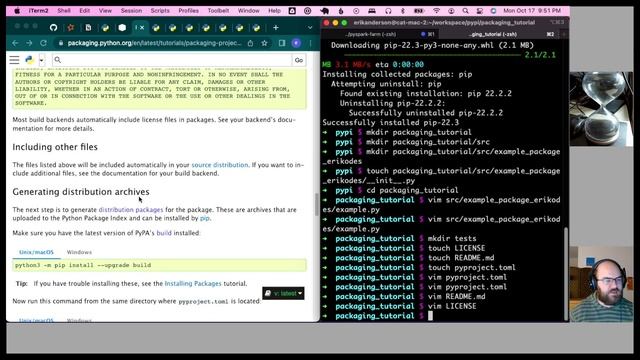This screenshot has width=640, height=360.
Task: Open the Scripts menu
Action: point(160,11)
